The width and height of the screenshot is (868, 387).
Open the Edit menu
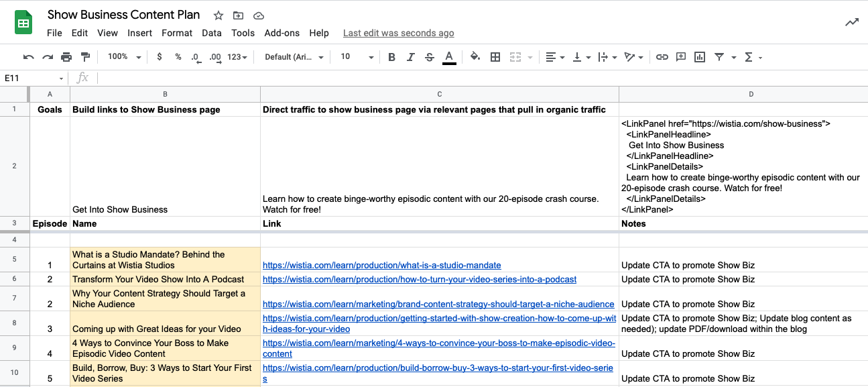[80, 33]
